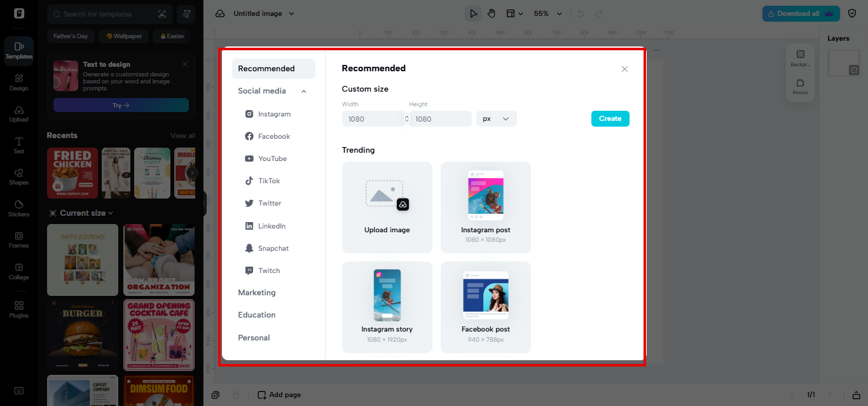Select the hand pan tool in the top bar
Image resolution: width=868 pixels, height=406 pixels.
492,13
